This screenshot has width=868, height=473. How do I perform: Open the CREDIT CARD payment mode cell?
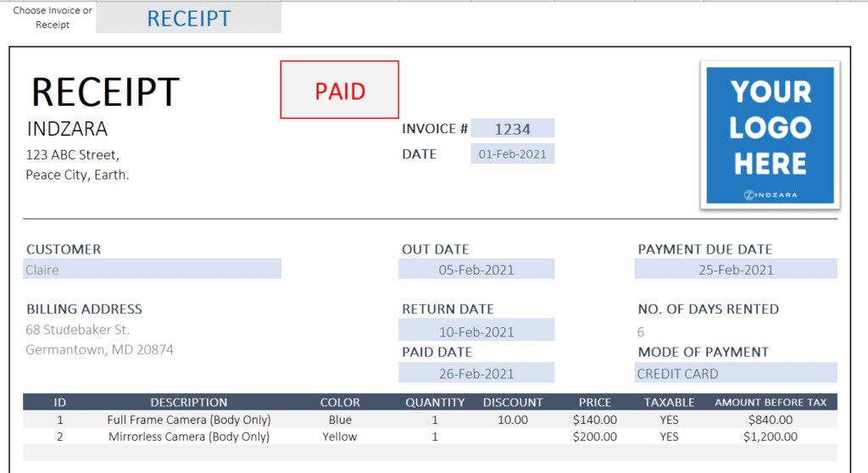pos(736,373)
